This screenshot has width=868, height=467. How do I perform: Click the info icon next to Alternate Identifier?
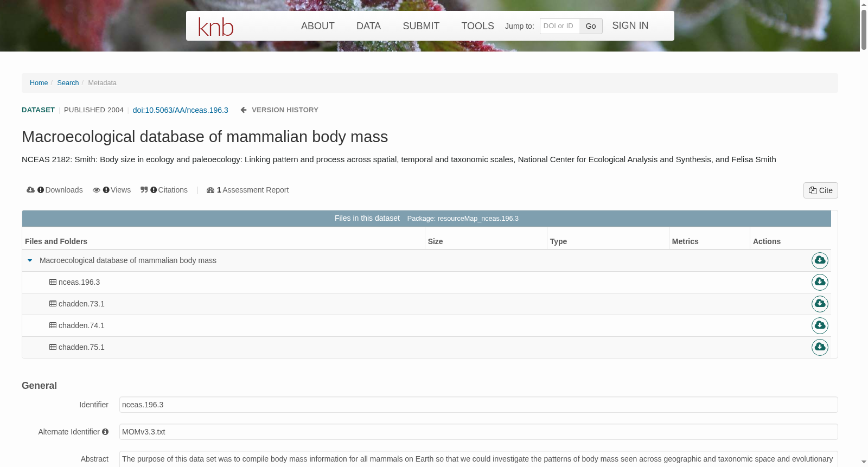click(105, 432)
